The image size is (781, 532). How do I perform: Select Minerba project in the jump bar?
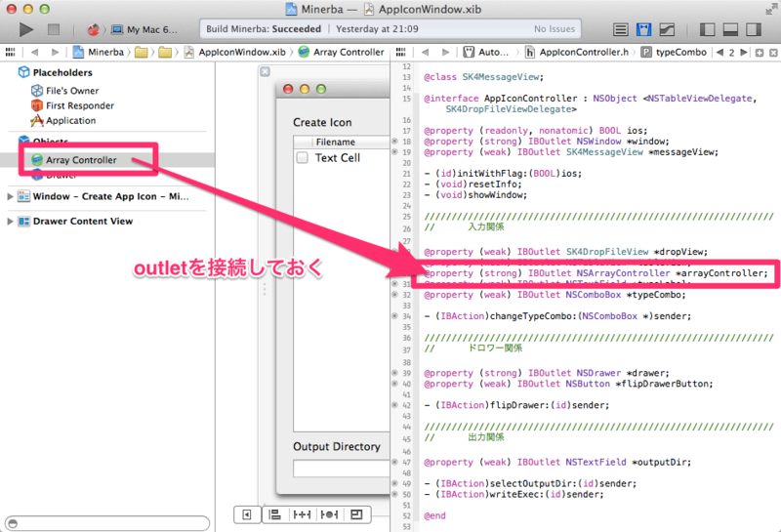coord(99,52)
